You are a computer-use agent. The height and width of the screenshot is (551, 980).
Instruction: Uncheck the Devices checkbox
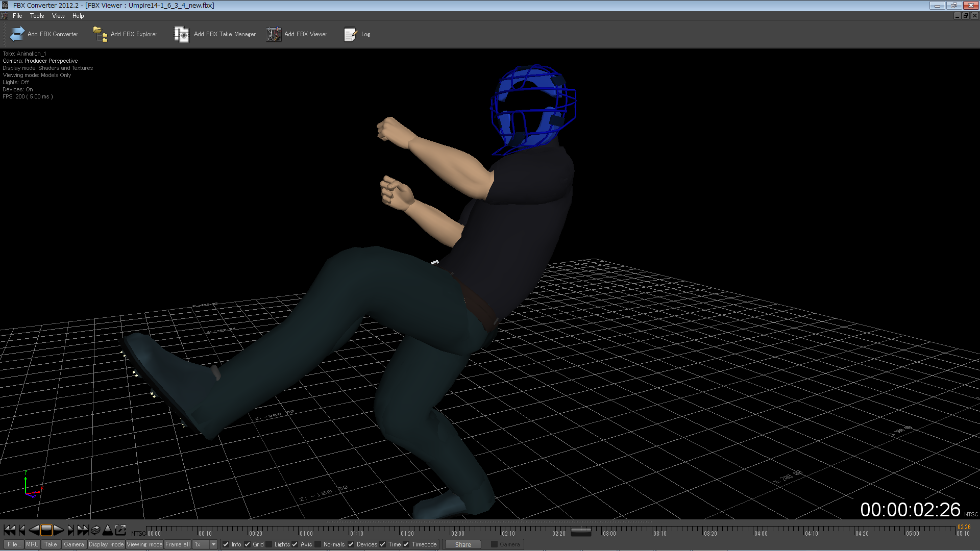pyautogui.click(x=351, y=544)
